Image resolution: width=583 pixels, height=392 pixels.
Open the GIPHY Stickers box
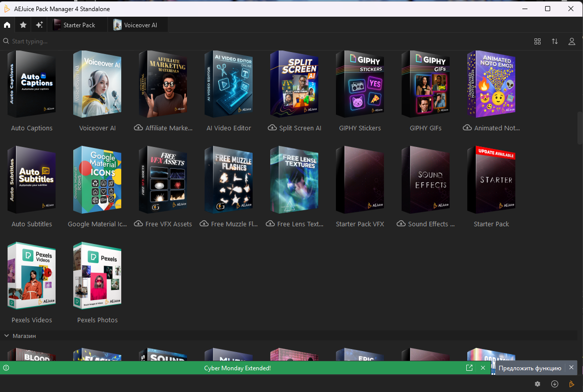pyautogui.click(x=360, y=84)
